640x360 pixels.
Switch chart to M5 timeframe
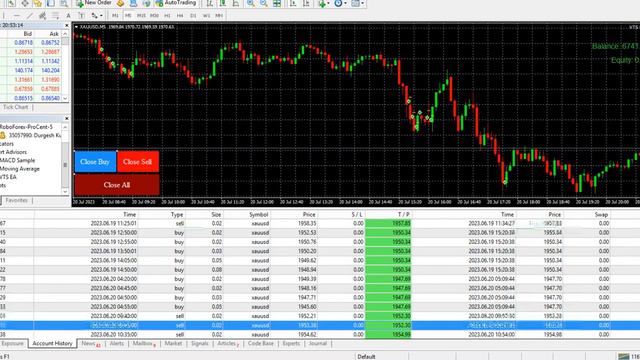pyautogui.click(x=128, y=16)
